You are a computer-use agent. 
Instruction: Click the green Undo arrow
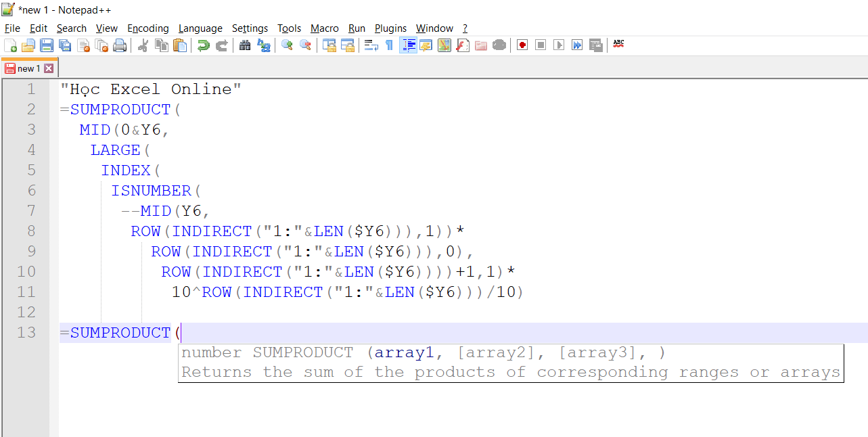tap(203, 45)
